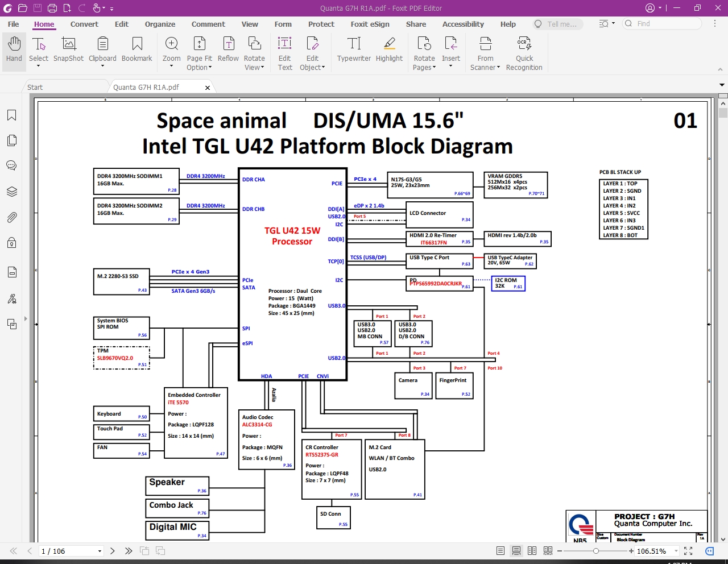Click the Highlight tool
Screen dimensions: 728x564
389,49
